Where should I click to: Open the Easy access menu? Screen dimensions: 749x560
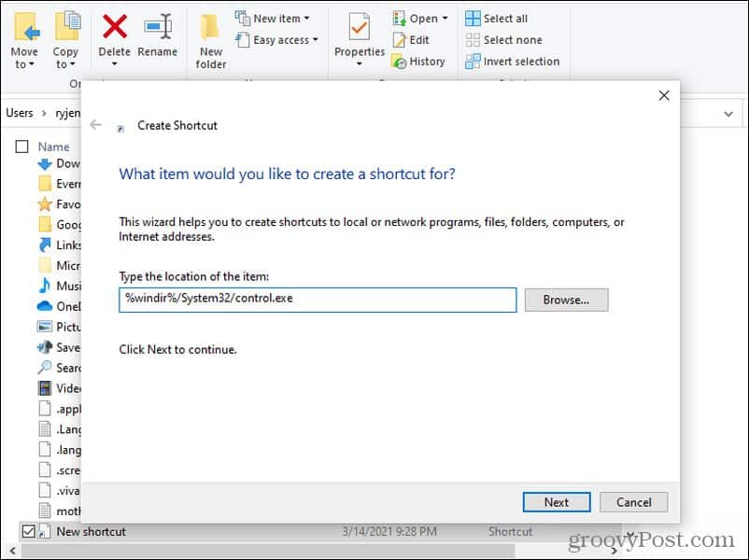276,39
